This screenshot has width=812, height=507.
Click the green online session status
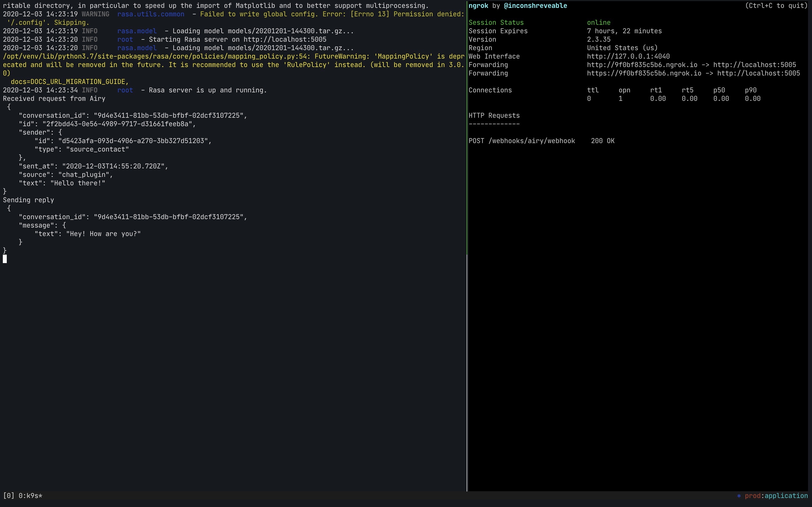(599, 23)
